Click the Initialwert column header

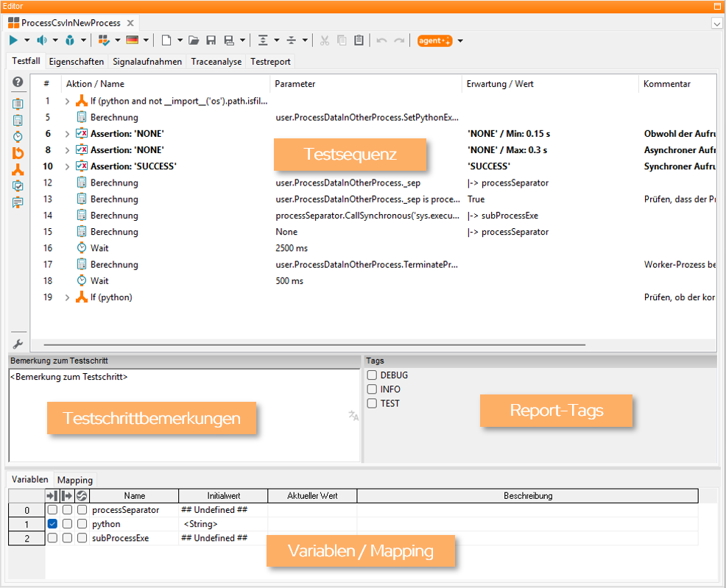(224, 496)
